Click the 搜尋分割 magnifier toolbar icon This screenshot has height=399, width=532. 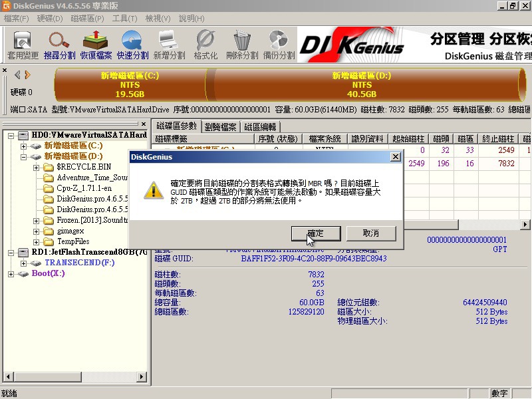59,45
